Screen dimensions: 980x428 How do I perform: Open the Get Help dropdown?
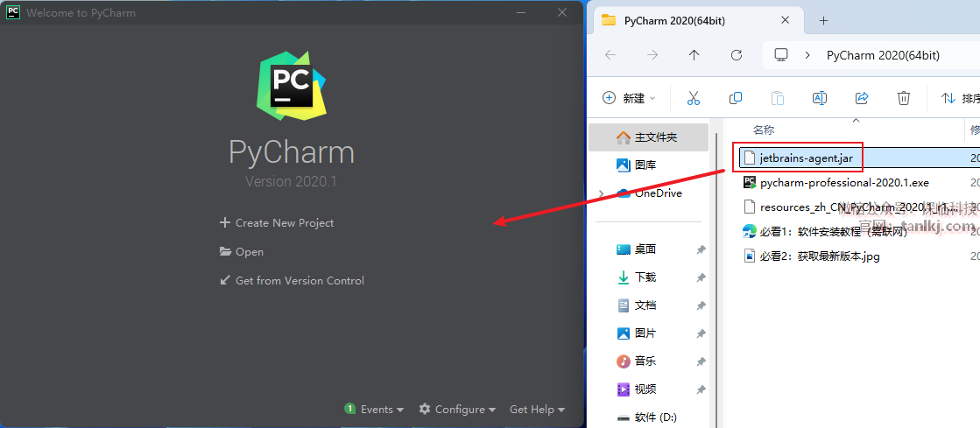click(537, 410)
